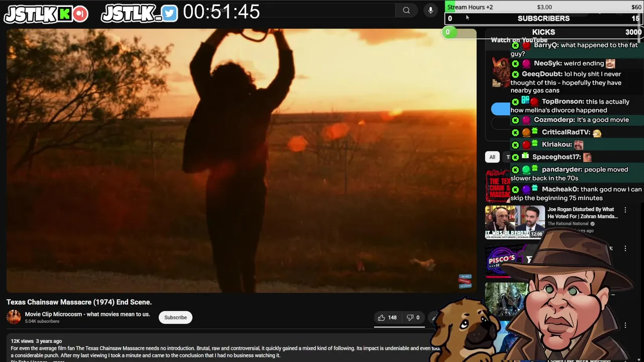Open the Joe Rogan Disturbed video title
Viewport: 644px width, 362px height.
[x=583, y=213]
